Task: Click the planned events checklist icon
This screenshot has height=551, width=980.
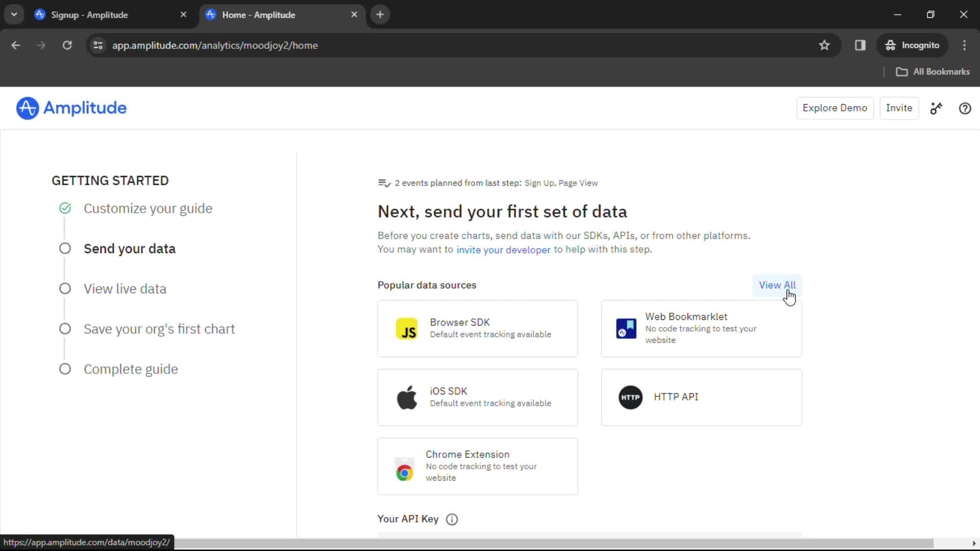Action: tap(384, 183)
